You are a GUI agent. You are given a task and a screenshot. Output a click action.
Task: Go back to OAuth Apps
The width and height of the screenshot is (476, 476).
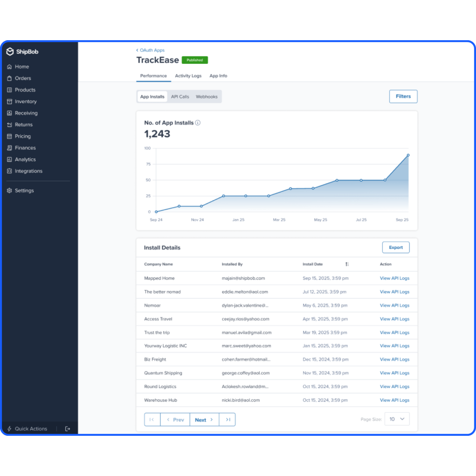pyautogui.click(x=150, y=50)
